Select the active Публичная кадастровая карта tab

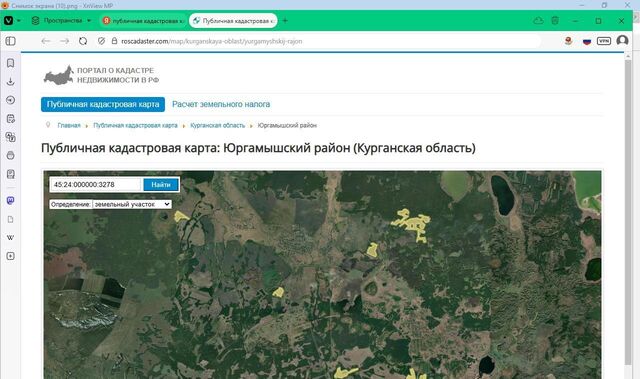click(x=233, y=21)
